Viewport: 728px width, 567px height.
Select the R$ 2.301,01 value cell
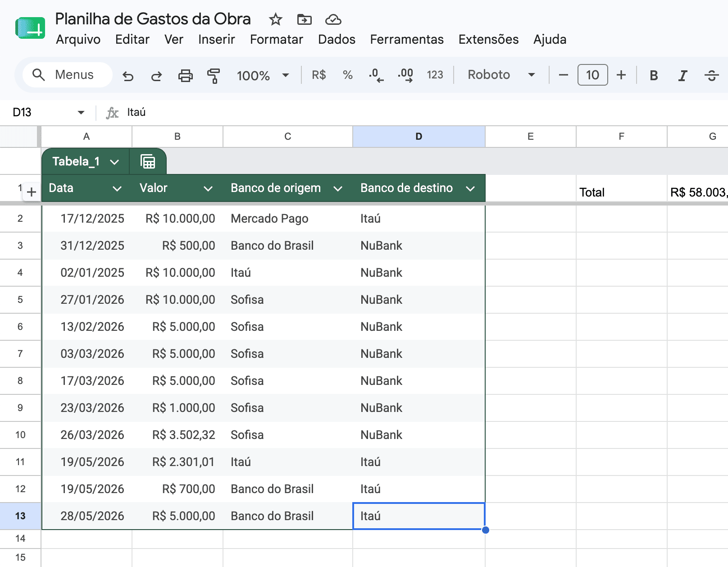[177, 462]
